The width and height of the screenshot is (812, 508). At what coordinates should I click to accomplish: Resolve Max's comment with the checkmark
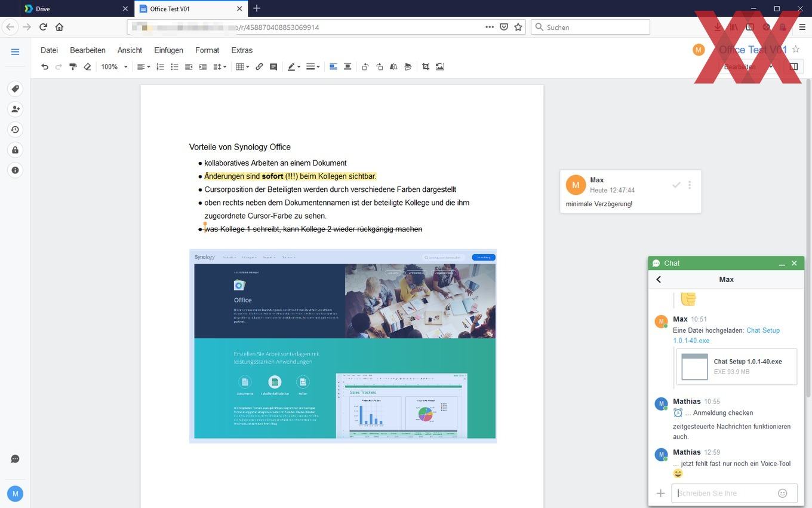[x=676, y=185]
